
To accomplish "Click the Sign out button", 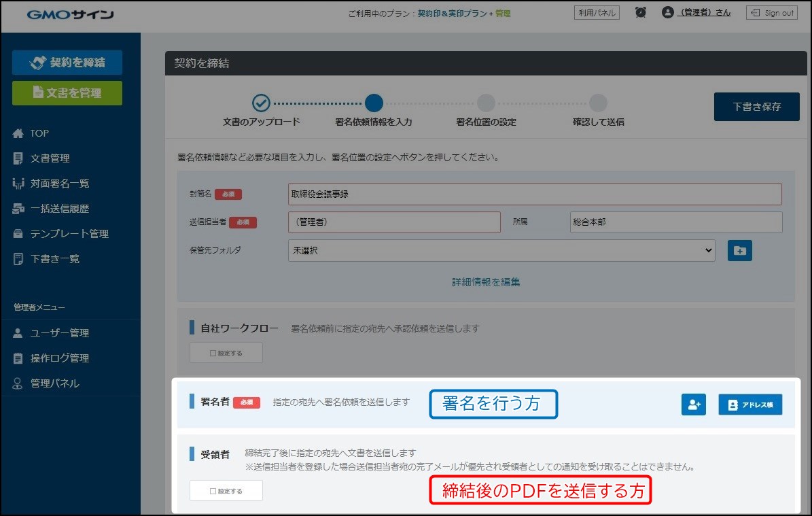I will [772, 12].
